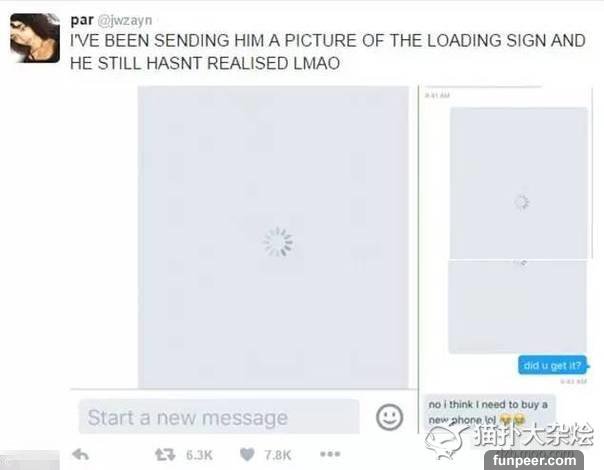The width and height of the screenshot is (604, 470).
Task: Open the @jwzayn handle link
Action: (x=125, y=20)
